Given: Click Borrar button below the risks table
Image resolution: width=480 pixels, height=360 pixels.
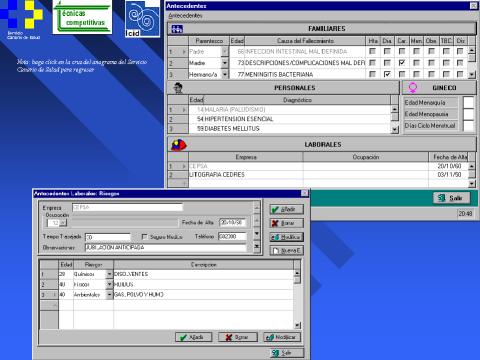Looking at the screenshot, I should 238,337.
